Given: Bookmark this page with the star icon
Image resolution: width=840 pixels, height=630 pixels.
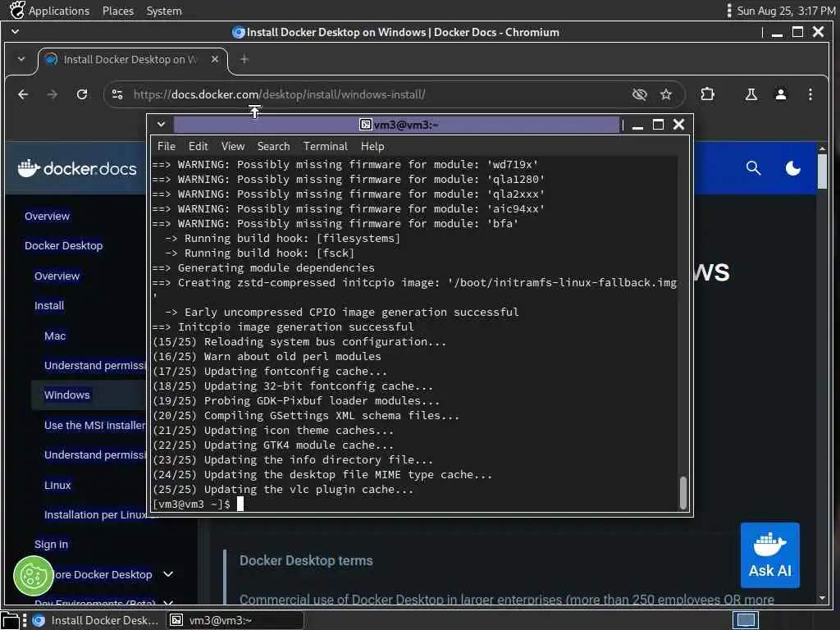Looking at the screenshot, I should [666, 95].
